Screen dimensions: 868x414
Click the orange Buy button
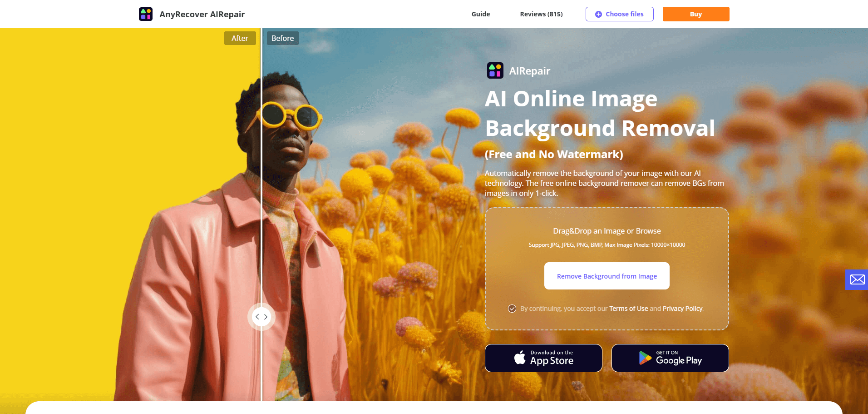coord(695,14)
